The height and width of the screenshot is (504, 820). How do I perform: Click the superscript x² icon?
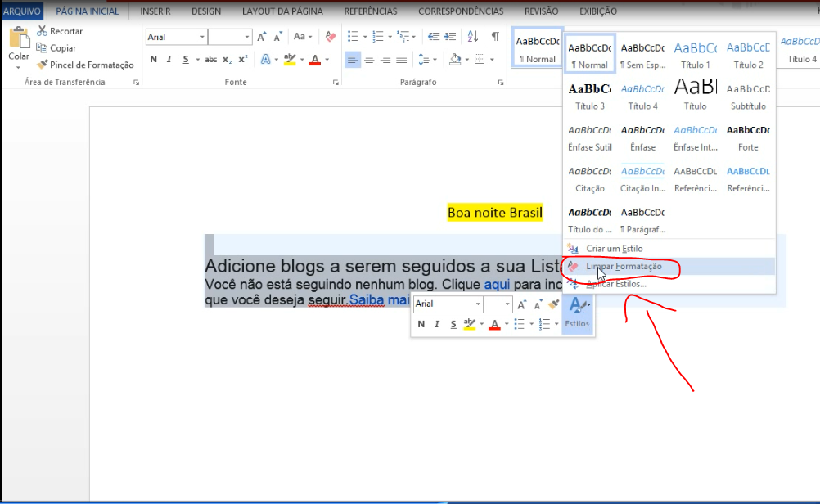point(241,60)
